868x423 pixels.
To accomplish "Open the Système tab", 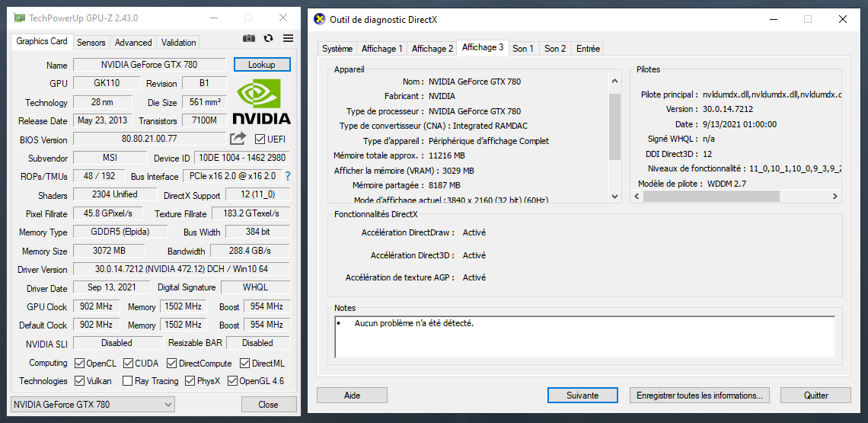I will (337, 48).
